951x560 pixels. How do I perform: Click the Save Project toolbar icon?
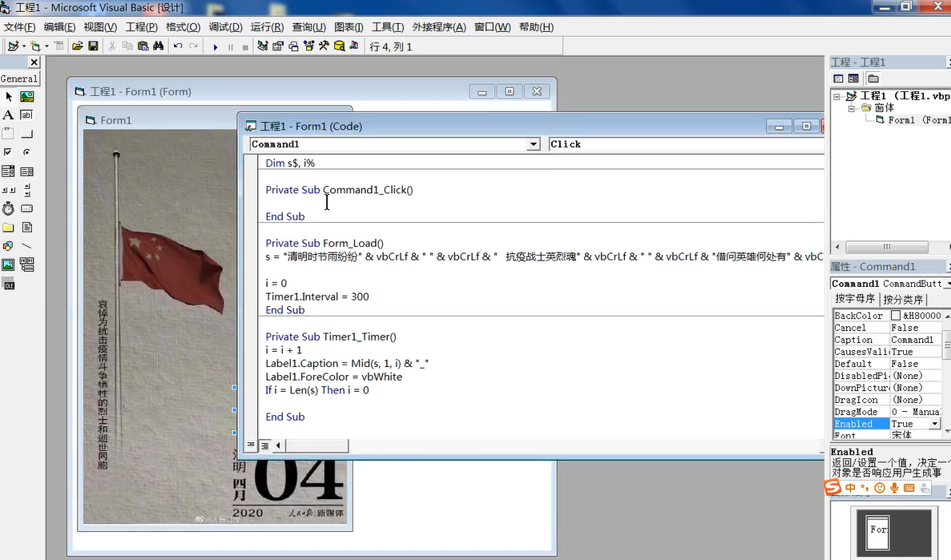[93, 46]
